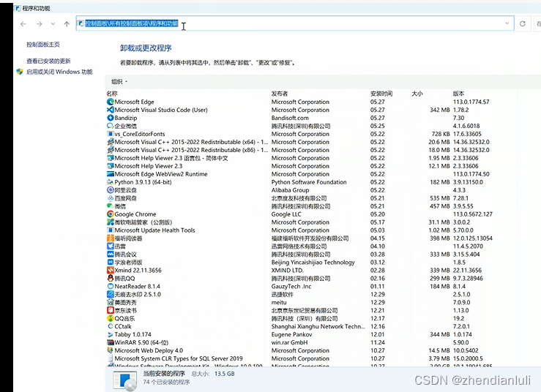Click the 企业微信 program icon
This screenshot has width=541, height=392.
[110, 126]
